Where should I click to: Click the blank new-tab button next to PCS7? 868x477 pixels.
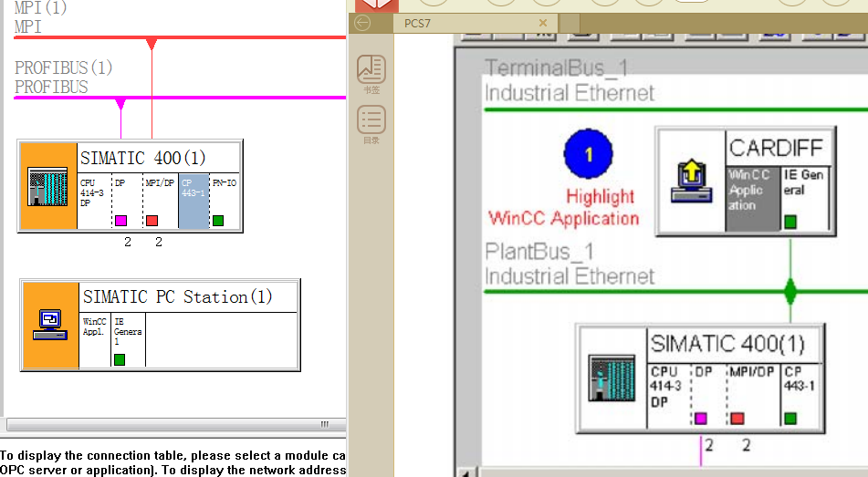point(570,23)
